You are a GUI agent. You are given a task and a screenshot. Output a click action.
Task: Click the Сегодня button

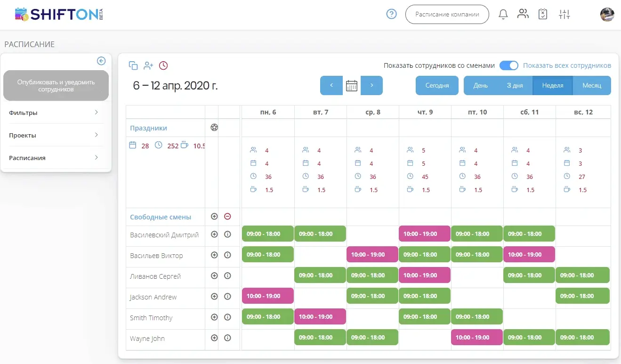(x=437, y=86)
